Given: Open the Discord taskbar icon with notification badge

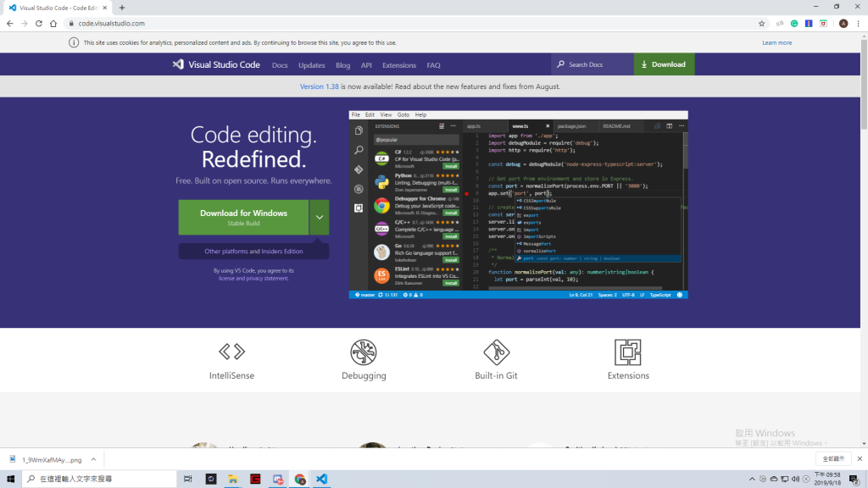Looking at the screenshot, I should 277,479.
